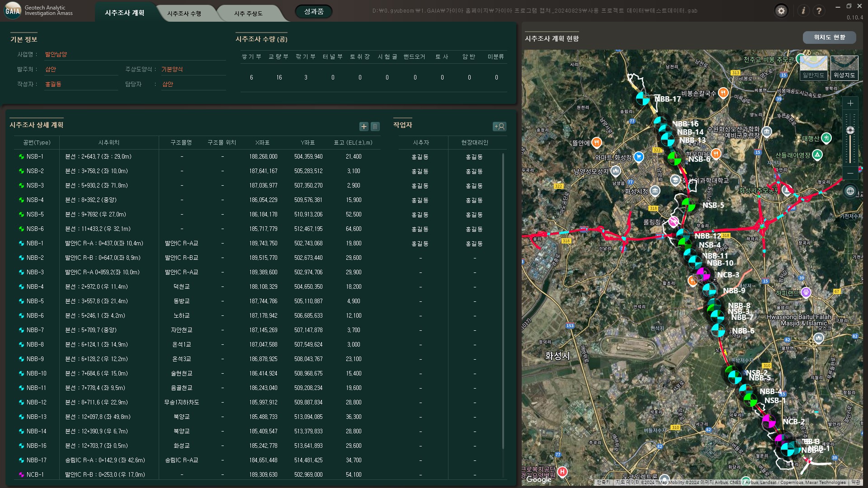Open the 시추조사 수행 tab
This screenshot has height=488, width=868.
coord(184,14)
